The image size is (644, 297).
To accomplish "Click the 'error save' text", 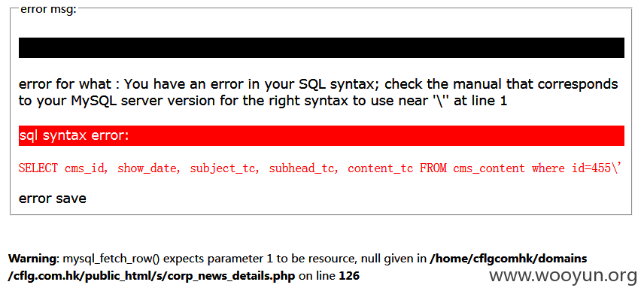I will tap(52, 199).
